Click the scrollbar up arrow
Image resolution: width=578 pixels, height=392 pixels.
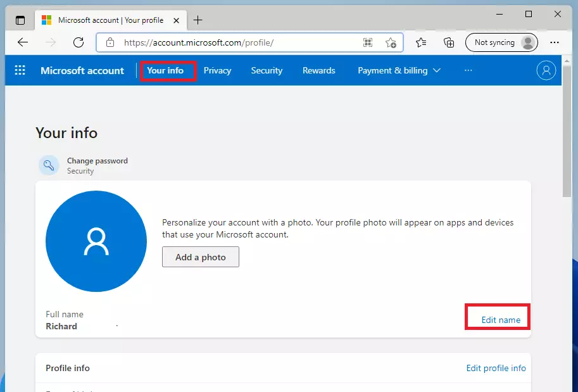point(567,60)
